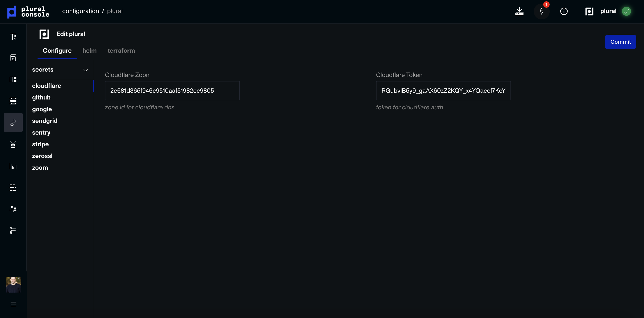644x318 pixels.
Task: Click the runbooks sidebar icon
Action: click(13, 58)
